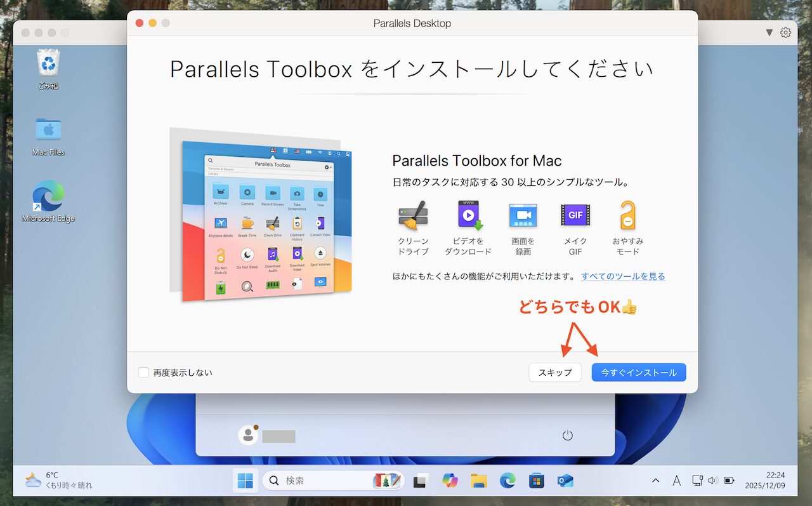Open the Recycle Bin desktop icon
Screen dimensions: 812x506
48,63
